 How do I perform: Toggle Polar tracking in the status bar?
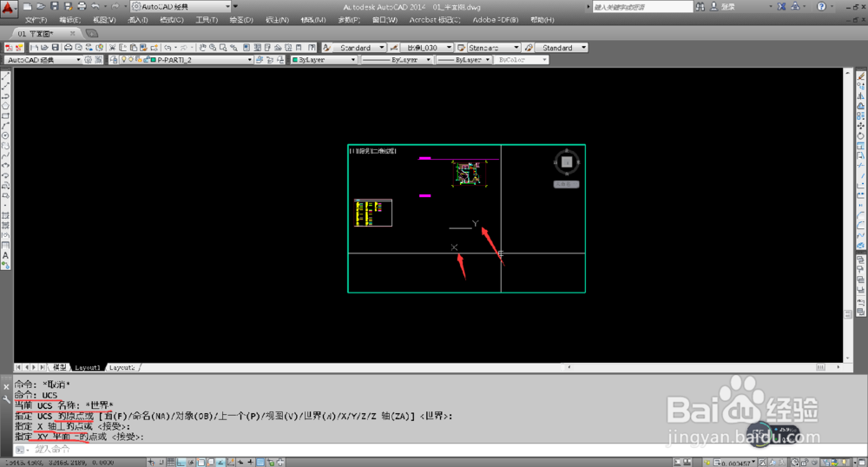click(x=191, y=462)
